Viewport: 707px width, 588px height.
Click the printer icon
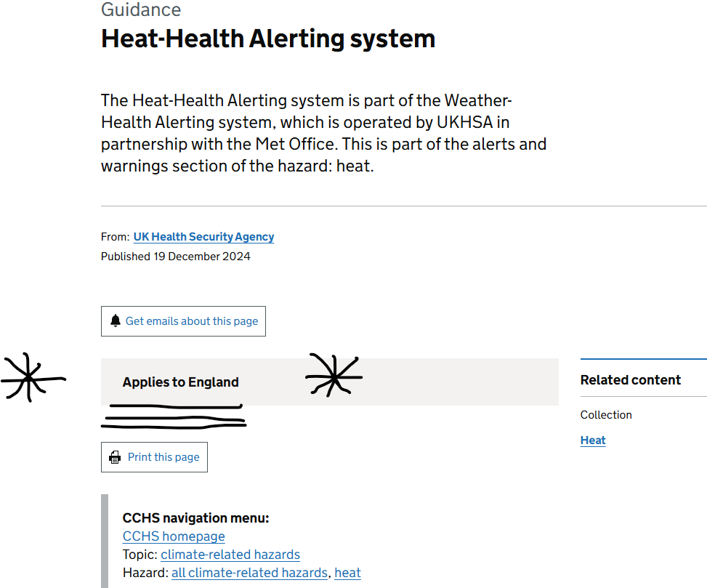tap(115, 457)
